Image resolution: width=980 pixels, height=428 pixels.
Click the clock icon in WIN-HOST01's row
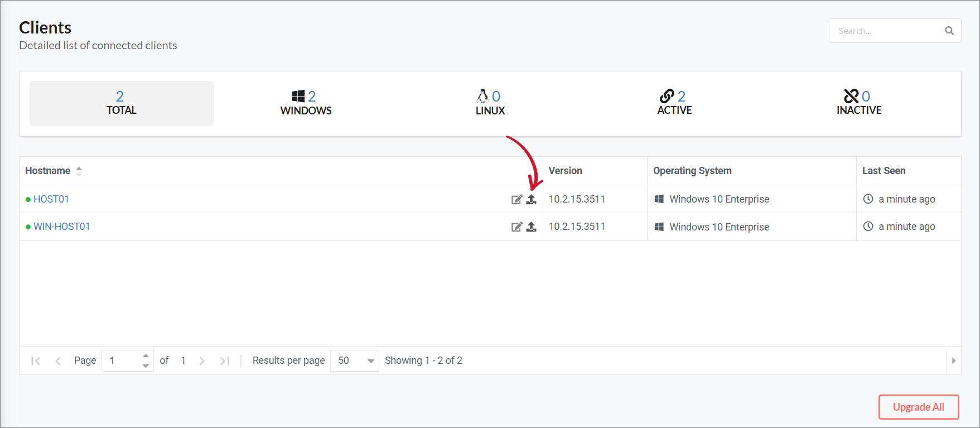pyautogui.click(x=868, y=226)
